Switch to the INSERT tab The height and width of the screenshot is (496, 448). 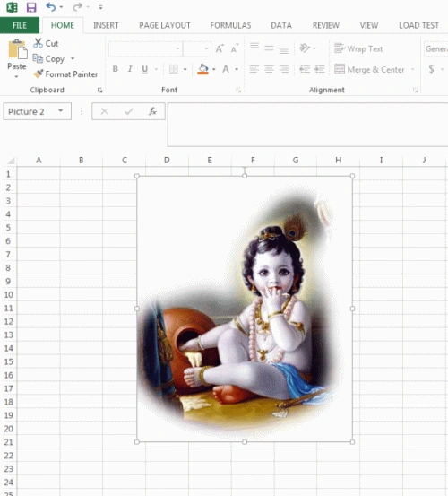tap(106, 25)
